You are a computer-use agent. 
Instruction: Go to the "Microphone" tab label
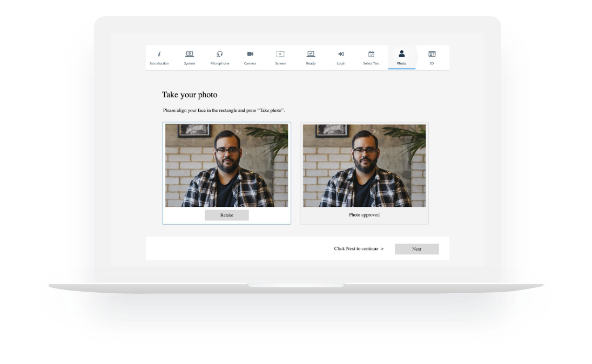220,64
